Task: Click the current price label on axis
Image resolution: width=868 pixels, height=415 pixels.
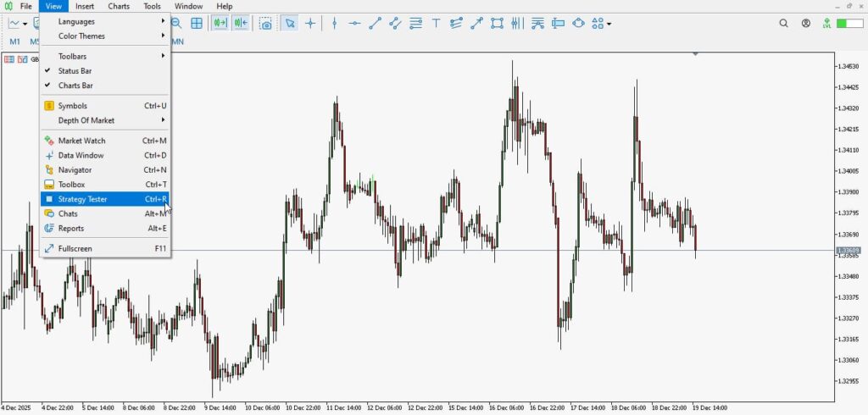Action: (x=848, y=251)
